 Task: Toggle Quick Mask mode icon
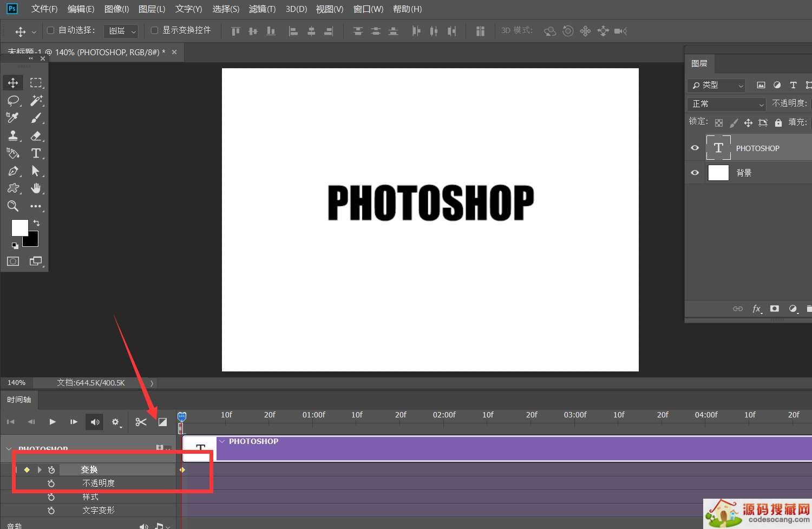tap(13, 262)
